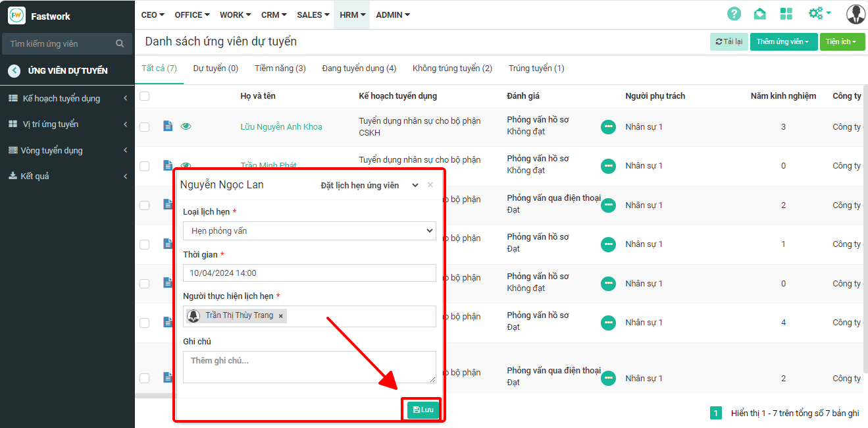Open the apps grid icon

(x=786, y=14)
